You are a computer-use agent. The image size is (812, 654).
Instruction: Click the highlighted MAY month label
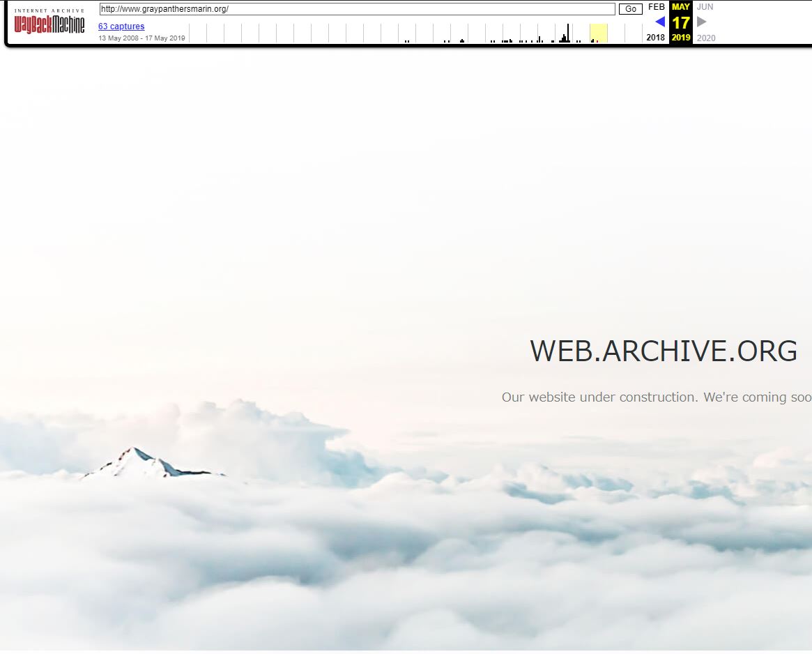(x=680, y=7)
